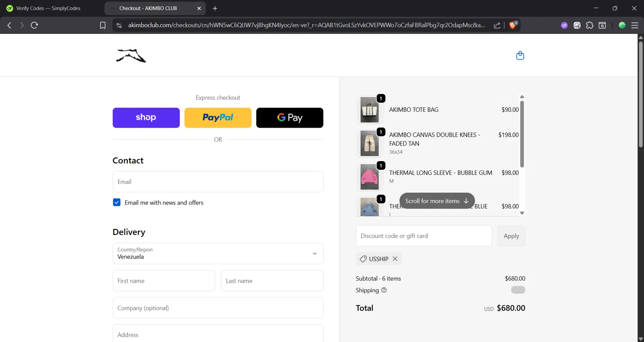
Task: Click the order items scrollbar thumb
Action: coord(522,134)
